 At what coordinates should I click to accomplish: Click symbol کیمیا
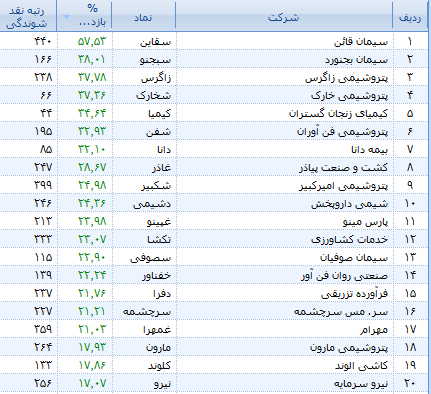[x=160, y=114]
